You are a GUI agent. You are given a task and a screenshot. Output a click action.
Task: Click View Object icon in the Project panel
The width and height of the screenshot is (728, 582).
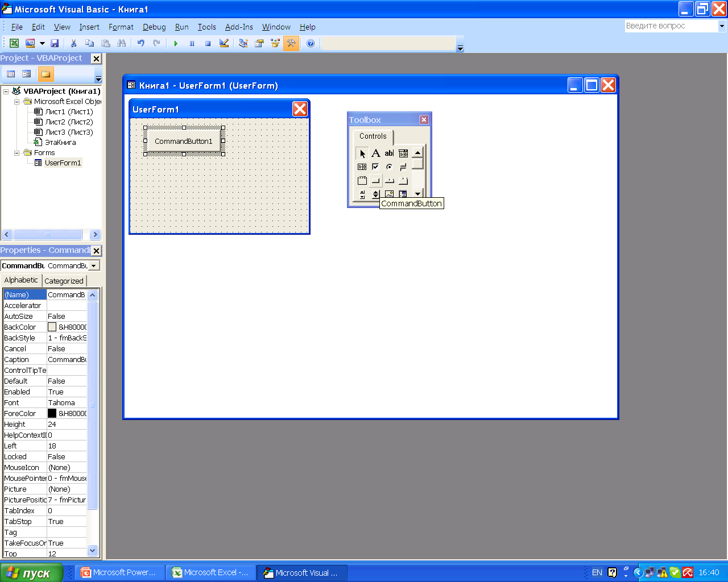[x=26, y=74]
